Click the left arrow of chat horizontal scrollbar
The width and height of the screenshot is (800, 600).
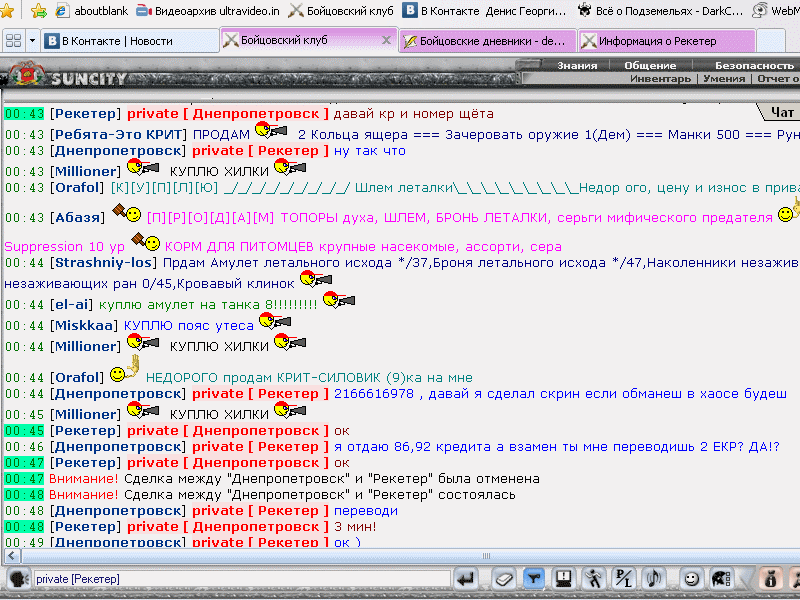pos(12,556)
